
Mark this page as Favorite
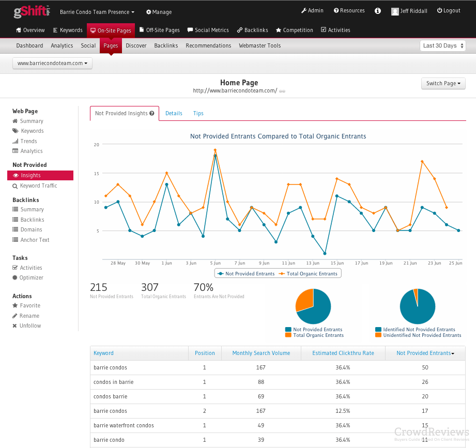click(30, 305)
